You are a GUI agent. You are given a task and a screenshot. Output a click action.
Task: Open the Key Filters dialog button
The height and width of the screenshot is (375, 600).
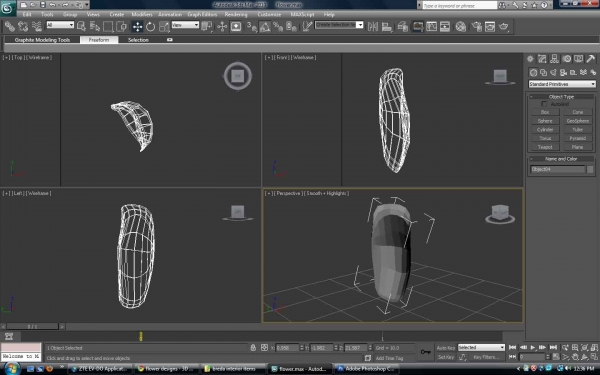(x=486, y=357)
